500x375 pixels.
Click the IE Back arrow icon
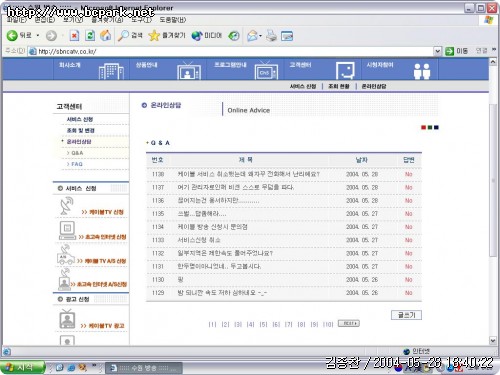pyautogui.click(x=12, y=36)
